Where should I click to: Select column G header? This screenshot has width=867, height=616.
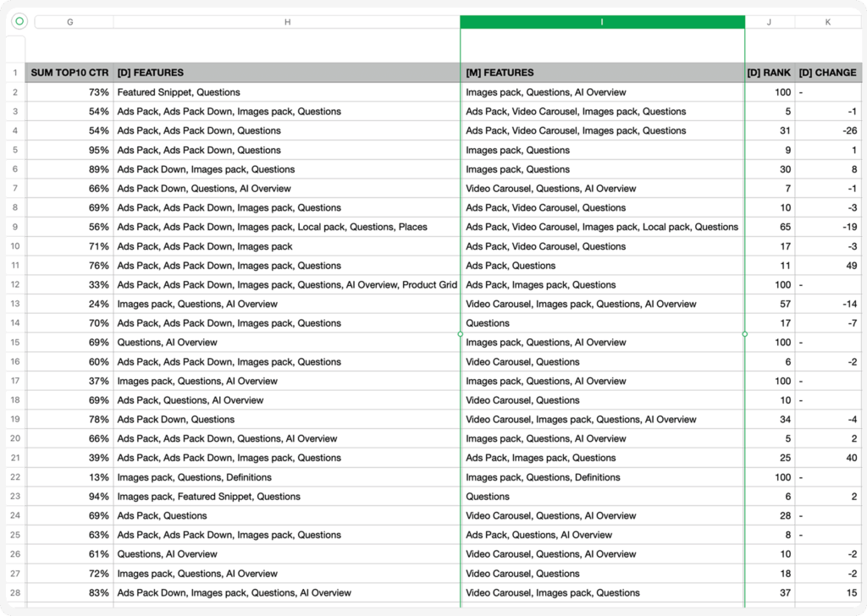[x=69, y=22]
